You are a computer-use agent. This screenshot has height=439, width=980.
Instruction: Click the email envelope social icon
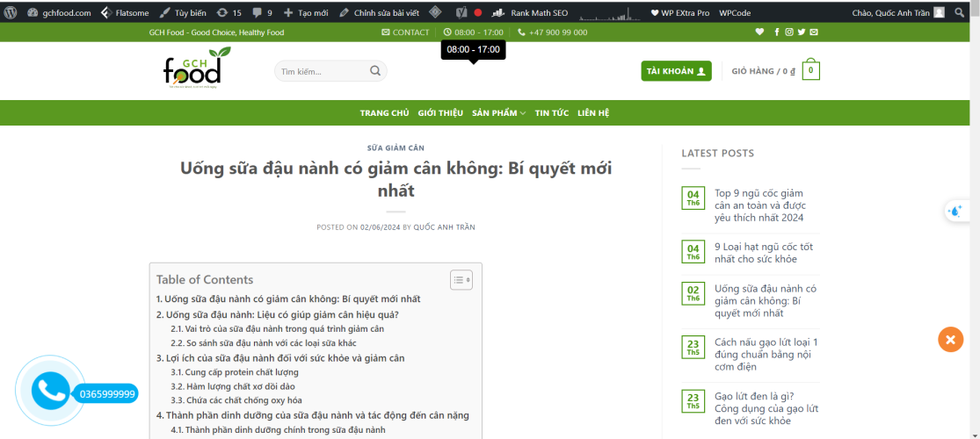click(x=814, y=32)
